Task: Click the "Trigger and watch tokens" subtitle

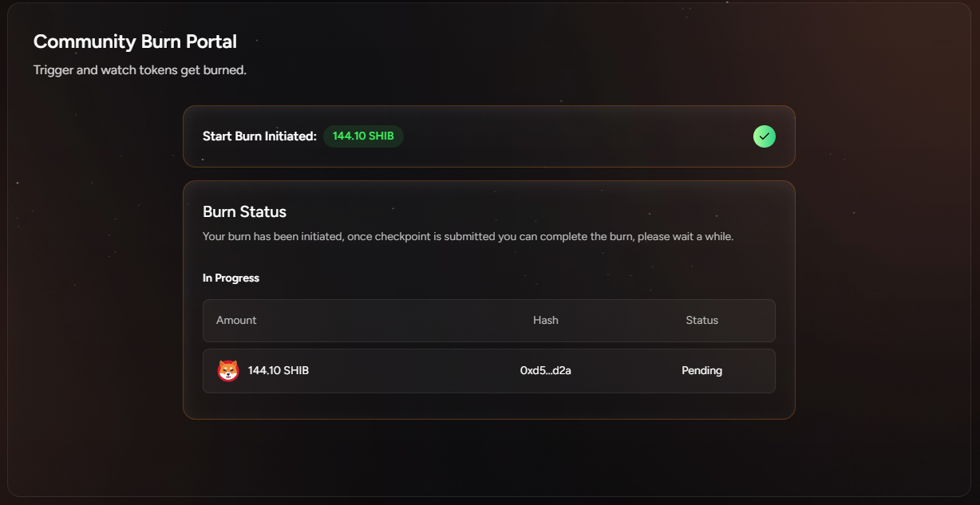Action: [140, 70]
